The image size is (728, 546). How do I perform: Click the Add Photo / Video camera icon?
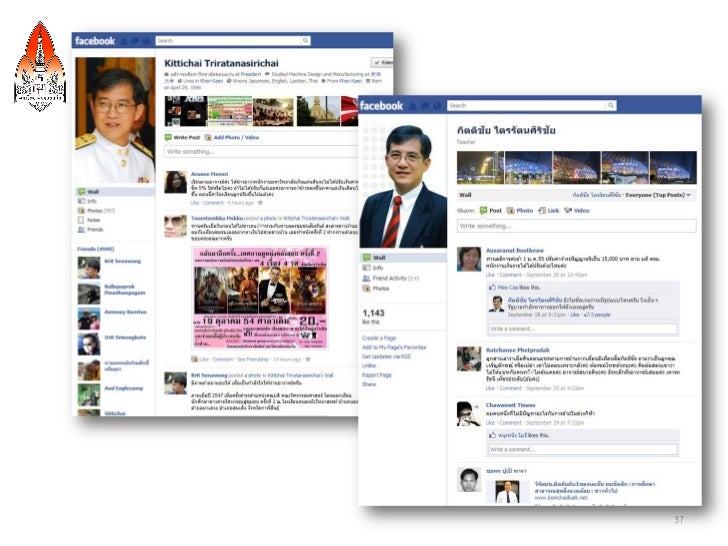tap(208, 137)
